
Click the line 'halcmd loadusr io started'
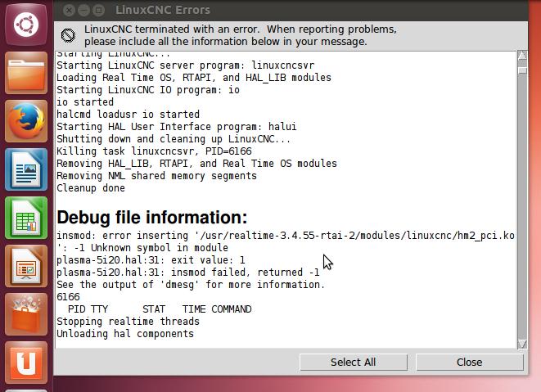[128, 115]
